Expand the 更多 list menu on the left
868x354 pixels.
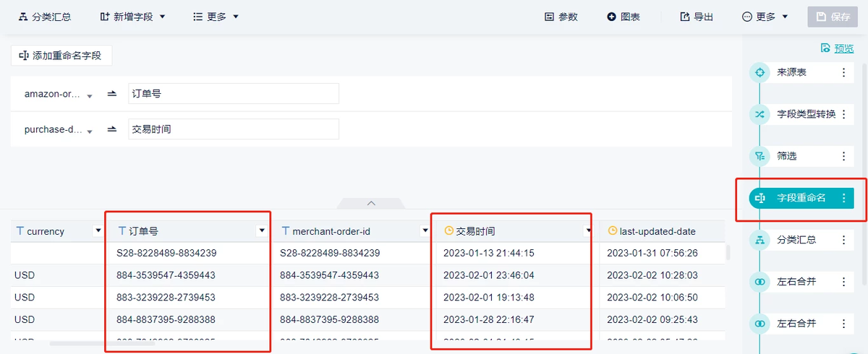point(216,17)
